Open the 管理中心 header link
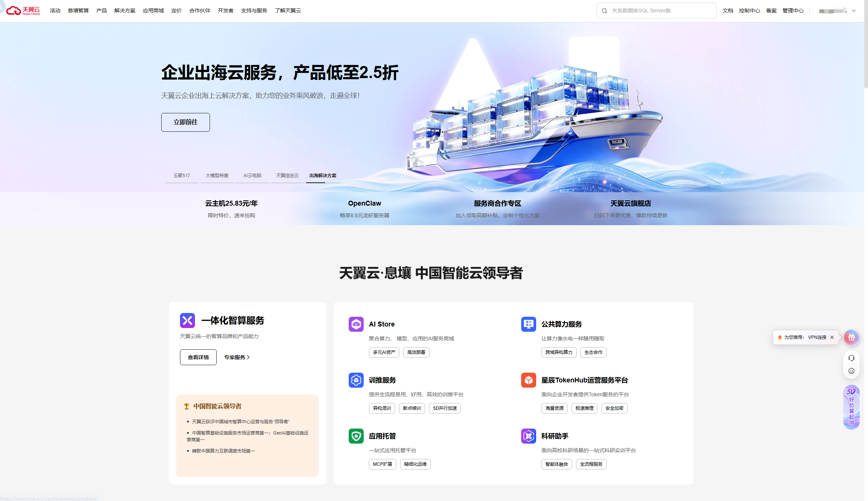Viewport: 868px width, 501px height. (793, 11)
